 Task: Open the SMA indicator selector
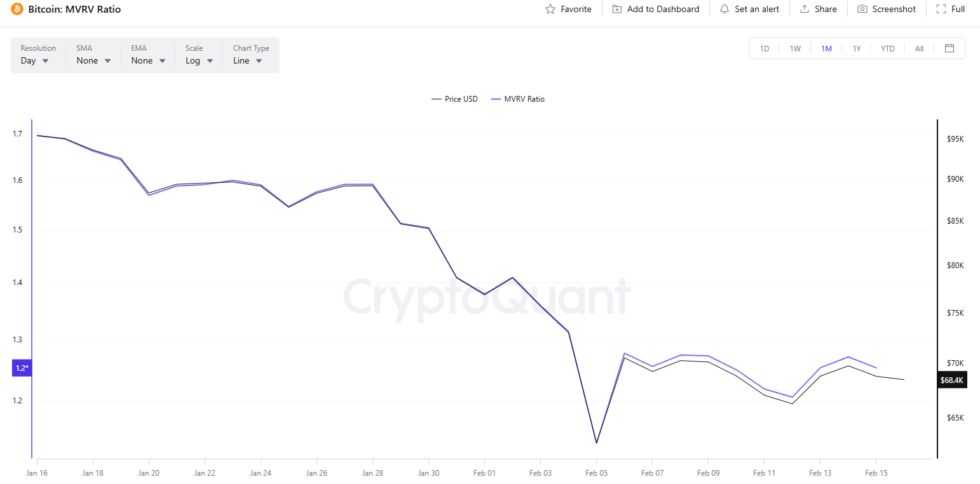pos(92,60)
